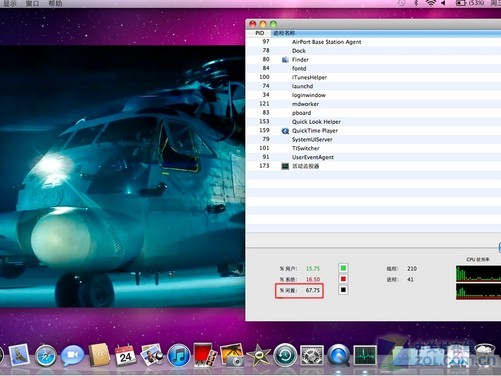
Task: Select the mdworker process row
Action: [x=373, y=104]
